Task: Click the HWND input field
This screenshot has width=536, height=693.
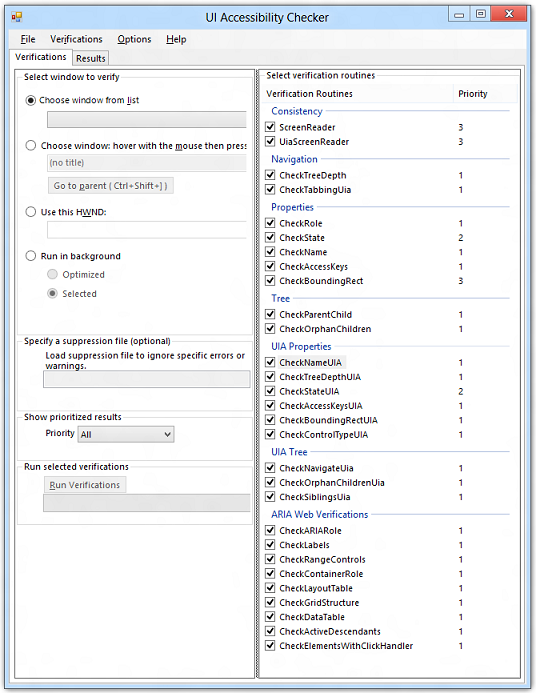Action: [147, 230]
